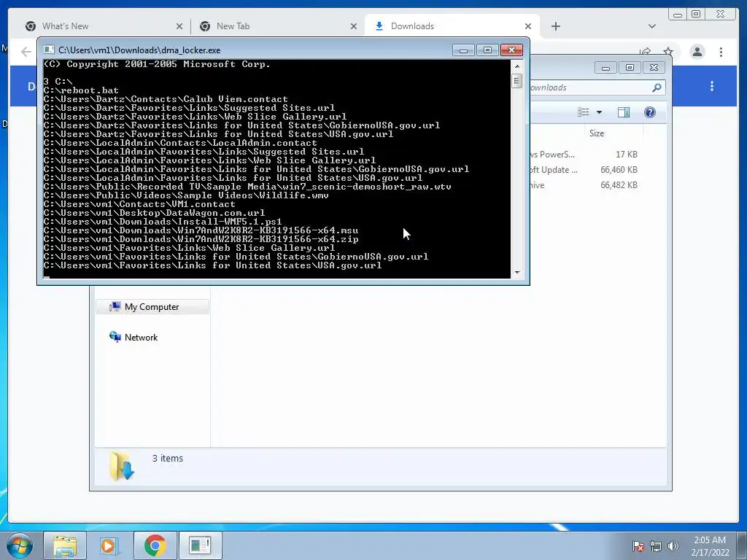This screenshot has width=747, height=560.
Task: Click console scrollbar up arrow
Action: [x=517, y=66]
